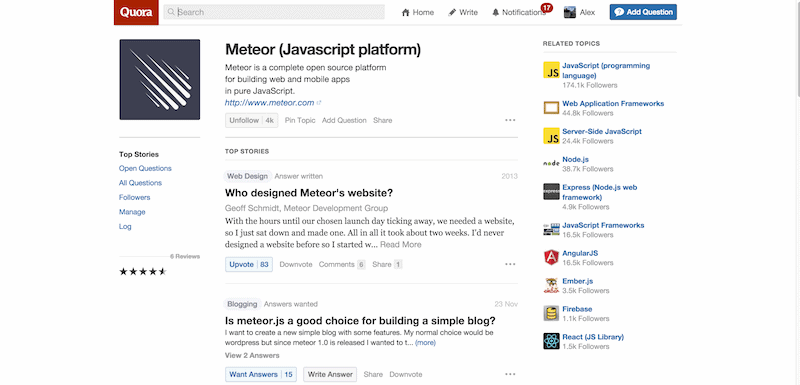Expand blog question details with (more)

click(x=426, y=343)
